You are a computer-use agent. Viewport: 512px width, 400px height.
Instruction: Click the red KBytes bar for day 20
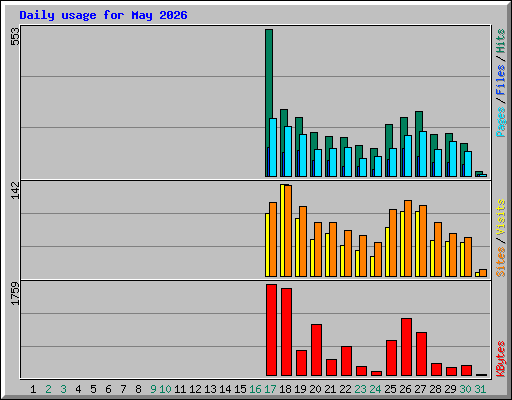pos(316,350)
